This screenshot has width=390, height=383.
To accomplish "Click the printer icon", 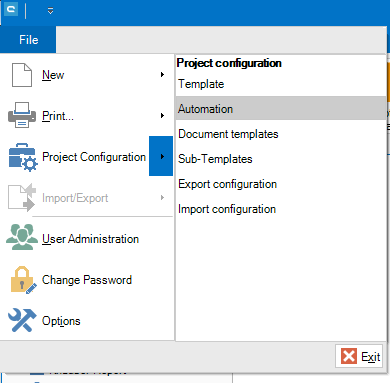I will (22, 115).
